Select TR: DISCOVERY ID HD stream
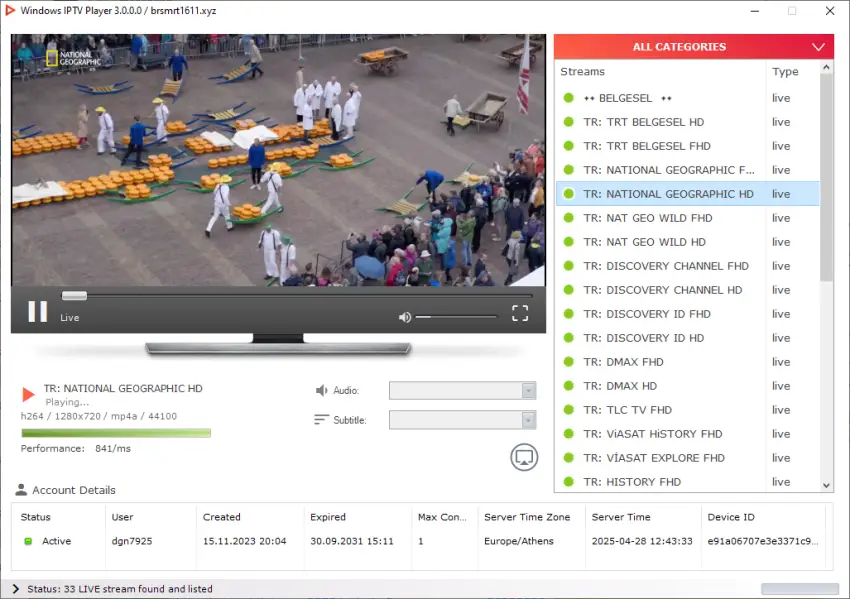The height and width of the screenshot is (599, 850). 687,338
